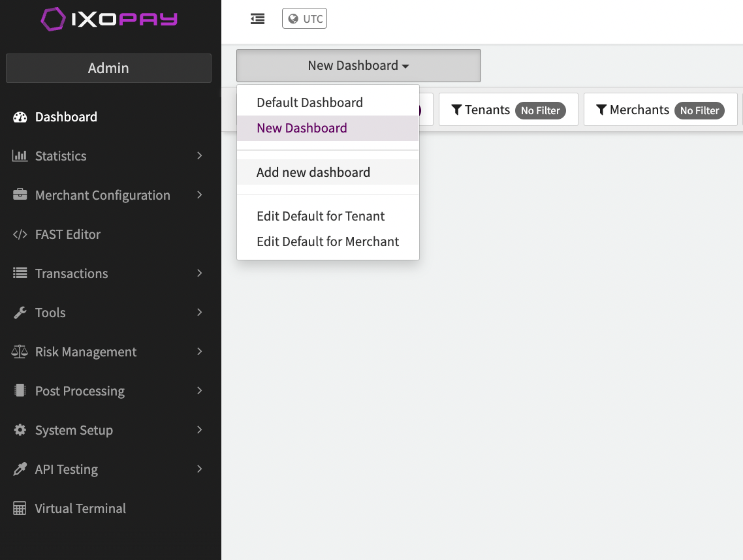Select Edit Default for Tenant
Image resolution: width=743 pixels, height=560 pixels.
321,216
